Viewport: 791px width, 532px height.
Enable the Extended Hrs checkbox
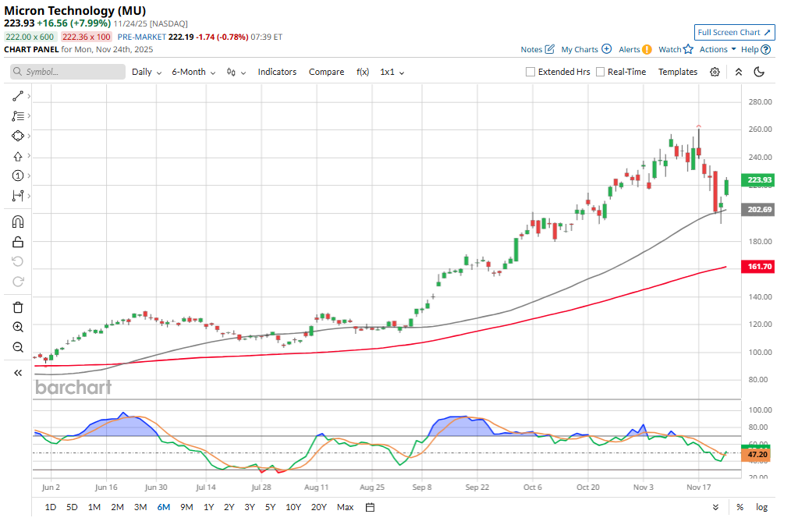coord(530,72)
